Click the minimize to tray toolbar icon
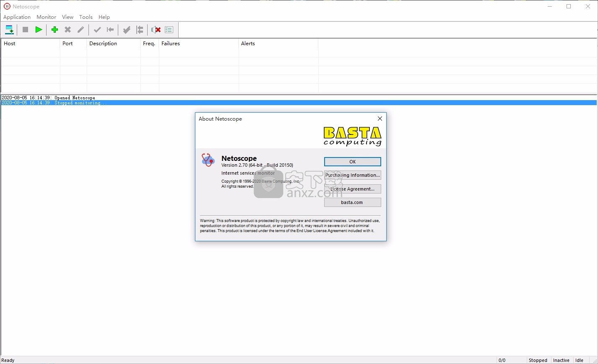This screenshot has width=598, height=364. (9, 30)
